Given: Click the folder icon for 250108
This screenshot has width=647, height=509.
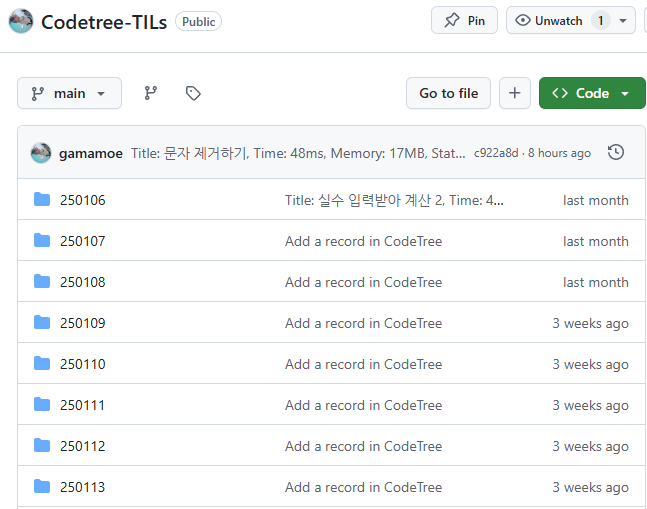Looking at the screenshot, I should pos(42,281).
